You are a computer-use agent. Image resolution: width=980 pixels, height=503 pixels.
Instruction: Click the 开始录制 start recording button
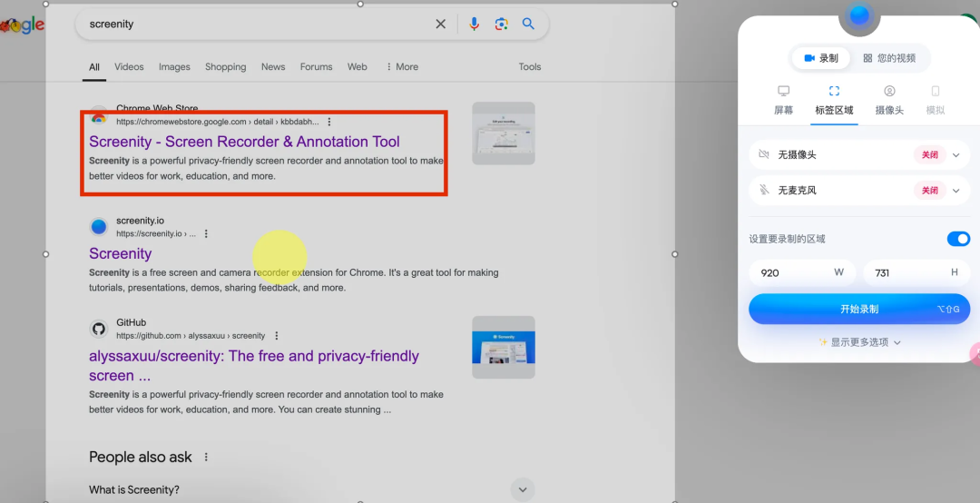tap(859, 309)
